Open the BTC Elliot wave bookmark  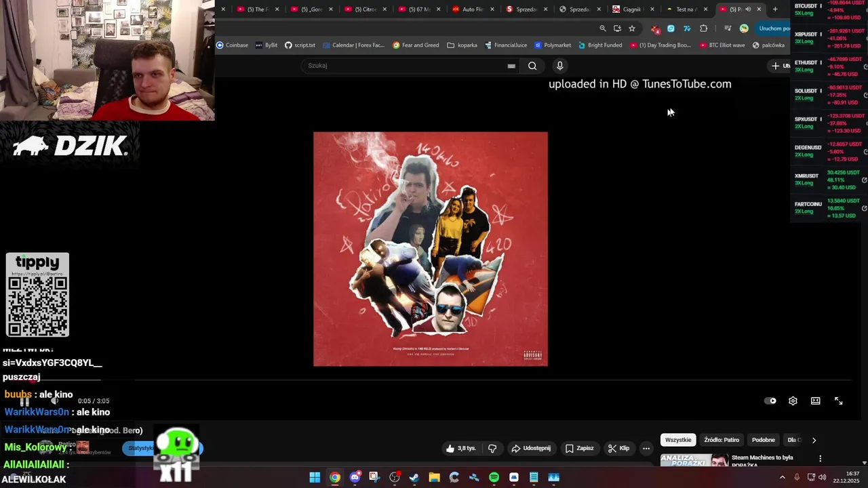point(722,45)
